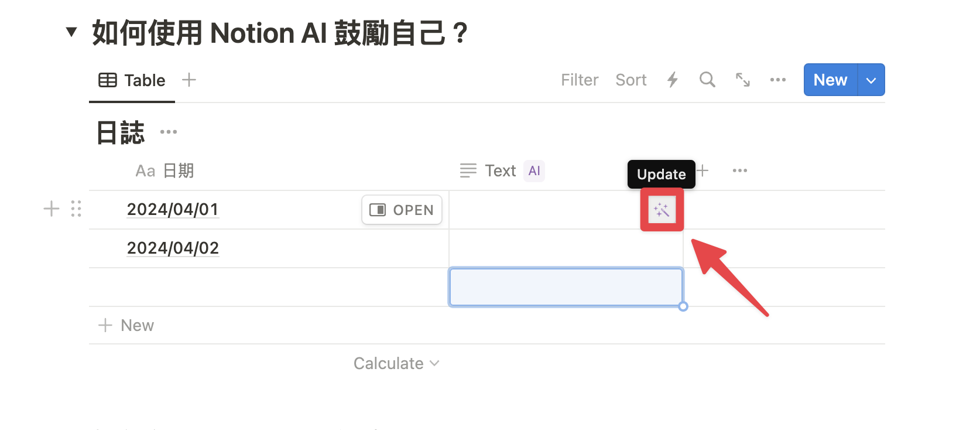Screen dimensions: 980x430
Task: Open the Filter menu
Action: [580, 80]
